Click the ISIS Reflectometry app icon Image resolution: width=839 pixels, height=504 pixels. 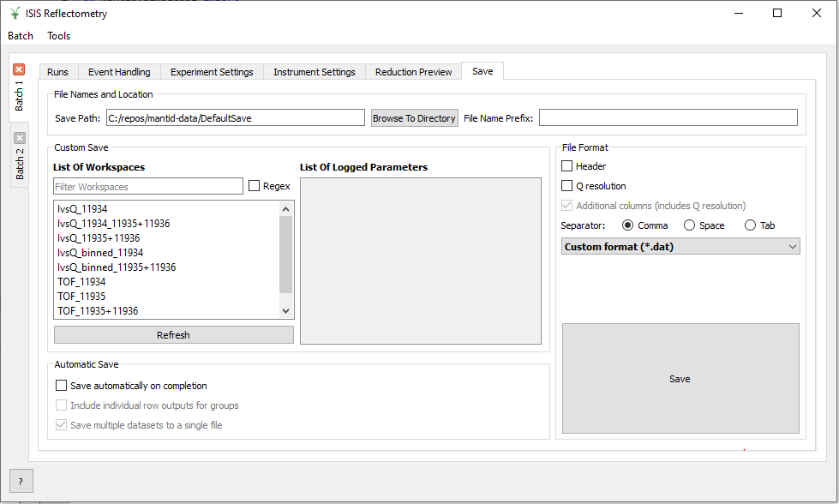pyautogui.click(x=15, y=14)
